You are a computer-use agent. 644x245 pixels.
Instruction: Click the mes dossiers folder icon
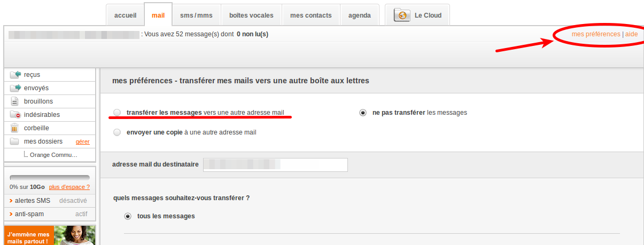pos(14,141)
